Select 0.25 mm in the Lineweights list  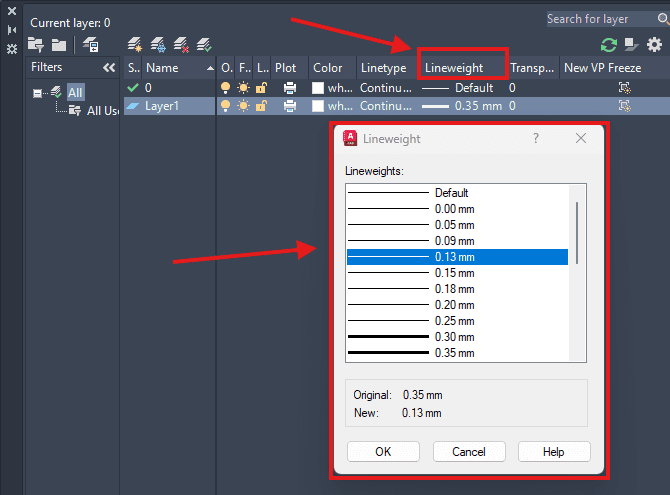pyautogui.click(x=457, y=321)
